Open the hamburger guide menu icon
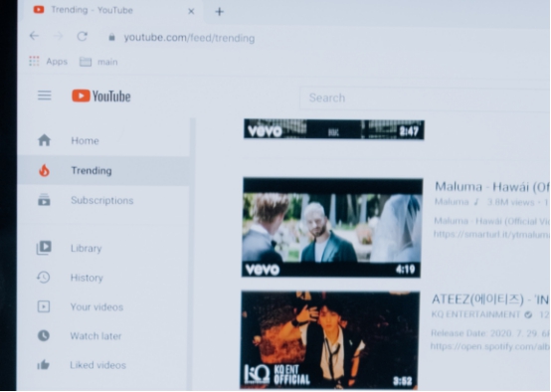Image resolution: width=551 pixels, height=392 pixels. (x=45, y=96)
